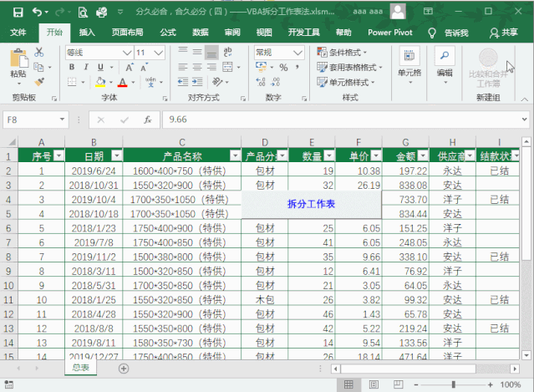Image resolution: width=534 pixels, height=392 pixels.
Task: Switch to the 开发工具 tab
Action: coord(304,33)
